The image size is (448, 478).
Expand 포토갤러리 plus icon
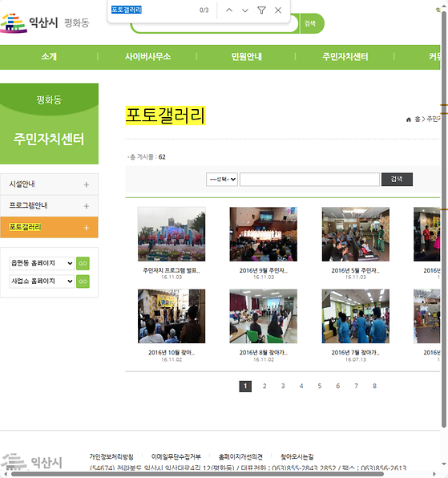(87, 228)
